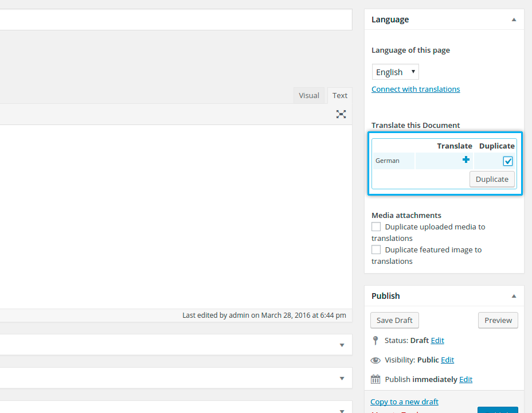532x413 pixels.
Task: Open the page language dropdown showing English
Action: point(396,72)
